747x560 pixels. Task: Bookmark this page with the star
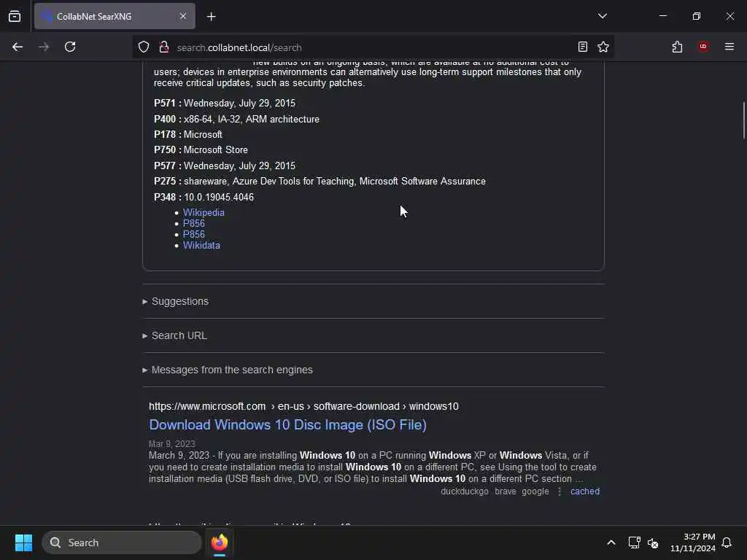(x=603, y=47)
